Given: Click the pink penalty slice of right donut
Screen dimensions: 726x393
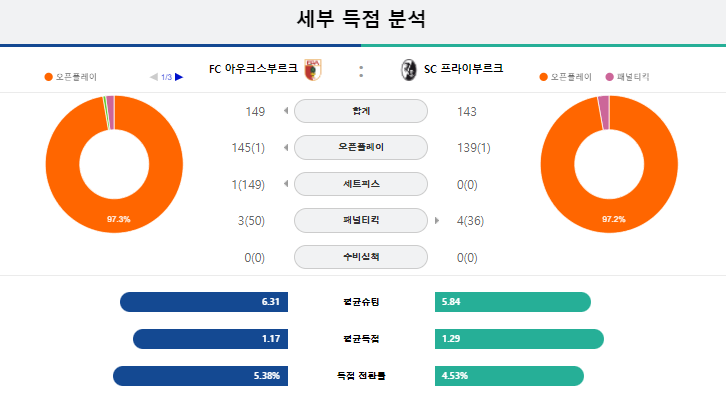Looking at the screenshot, I should [604, 112].
